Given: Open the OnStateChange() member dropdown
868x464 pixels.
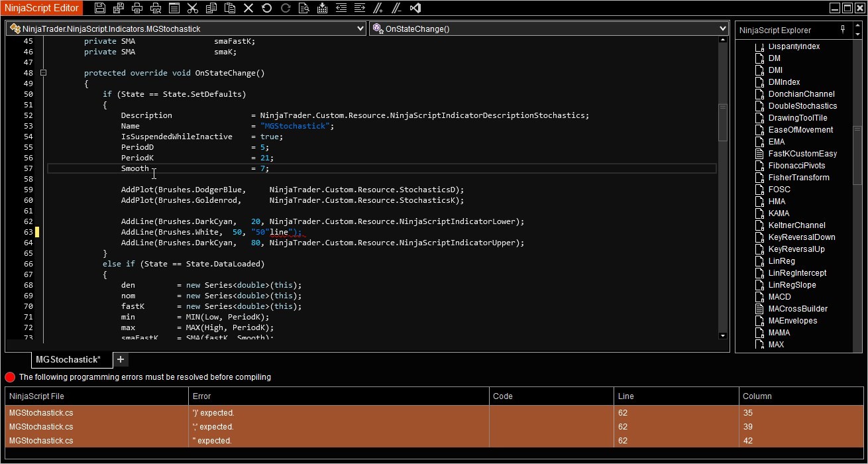Looking at the screenshot, I should click(722, 29).
